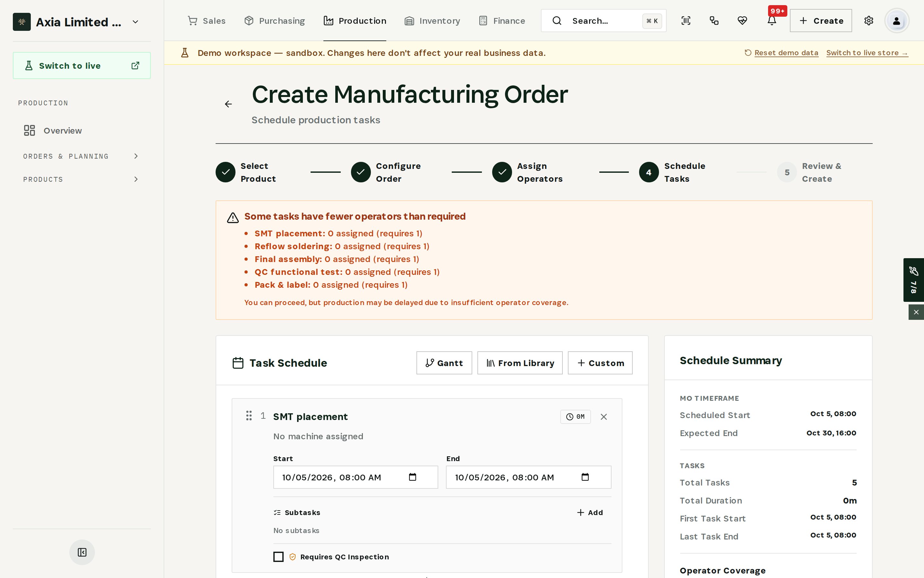Open the Production tab

(x=355, y=21)
